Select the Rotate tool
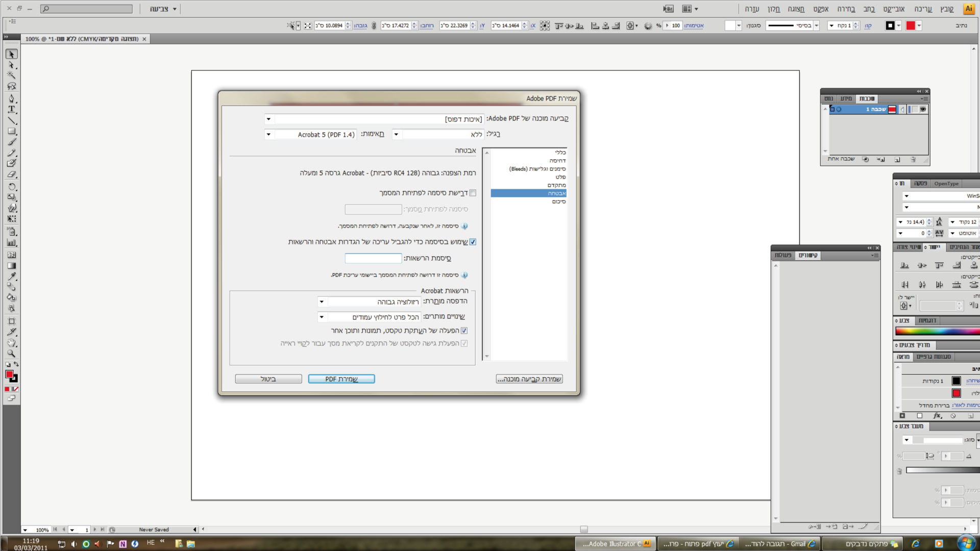 12,187
